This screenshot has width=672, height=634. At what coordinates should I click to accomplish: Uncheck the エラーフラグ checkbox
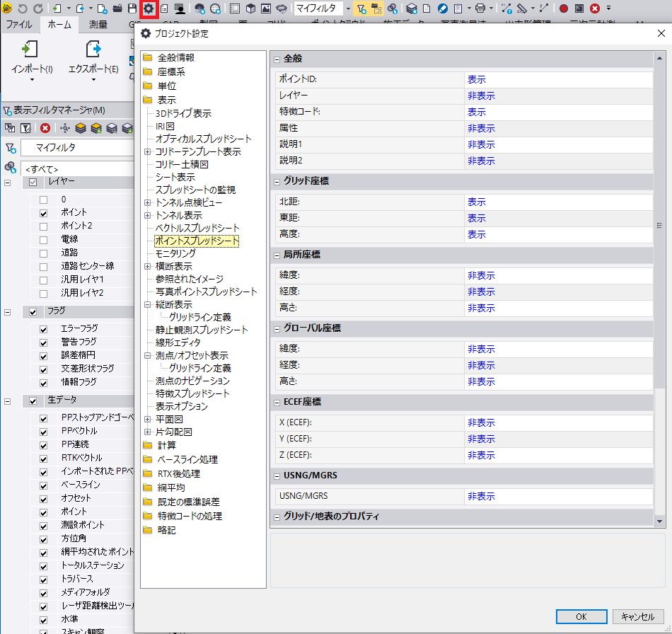click(x=44, y=328)
